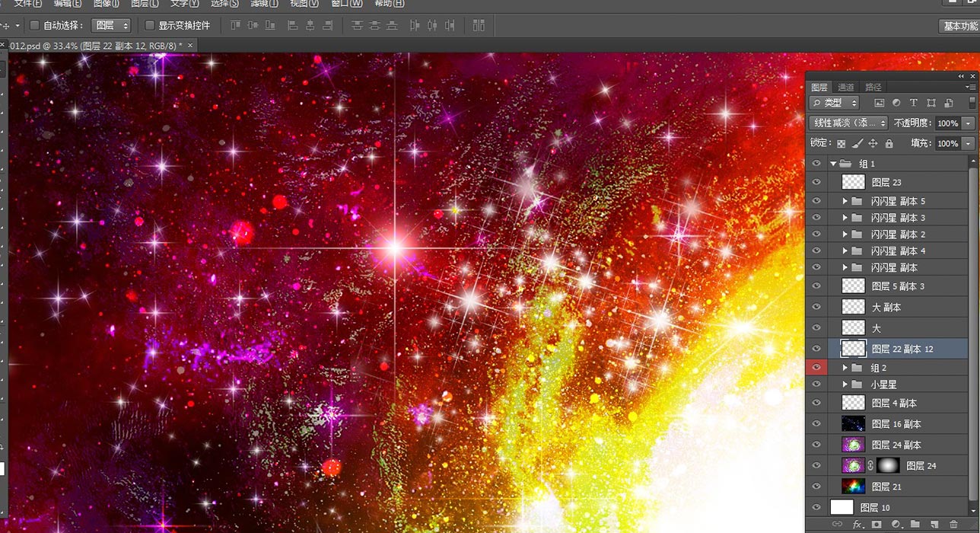Hide layer 图层 21
Image resolution: width=980 pixels, height=533 pixels.
(816, 487)
